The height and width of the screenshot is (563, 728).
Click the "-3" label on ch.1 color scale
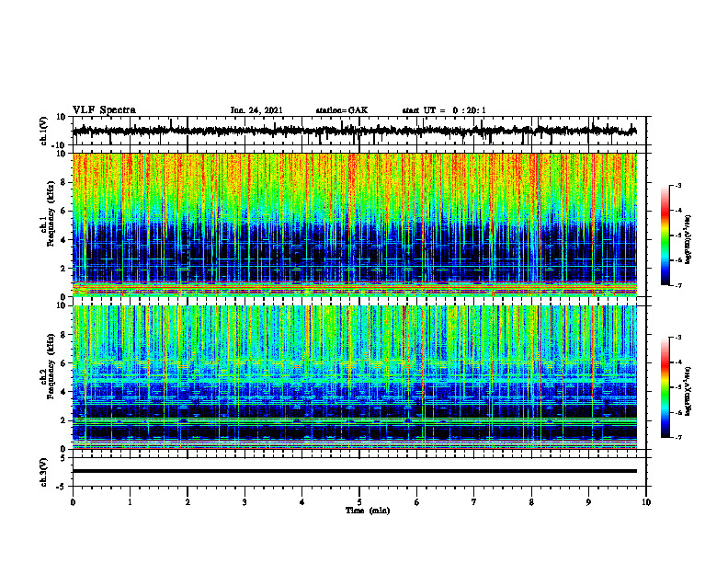[677, 186]
